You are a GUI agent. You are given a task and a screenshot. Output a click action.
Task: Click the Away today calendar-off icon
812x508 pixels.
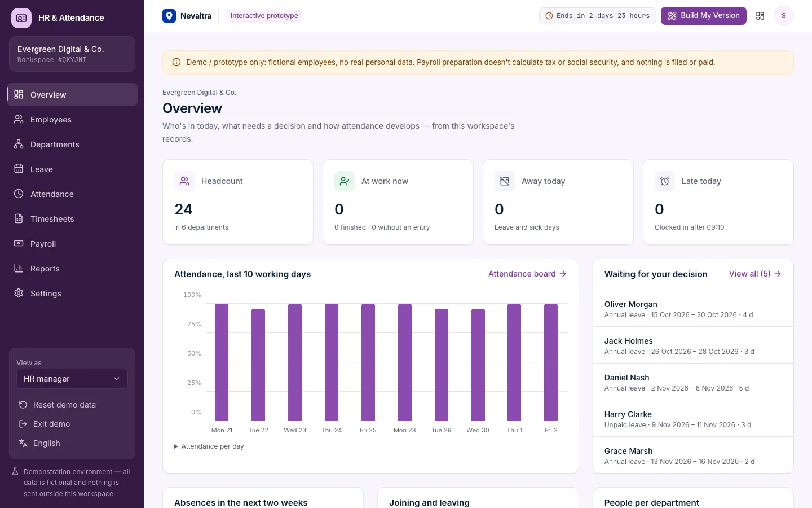click(x=505, y=181)
